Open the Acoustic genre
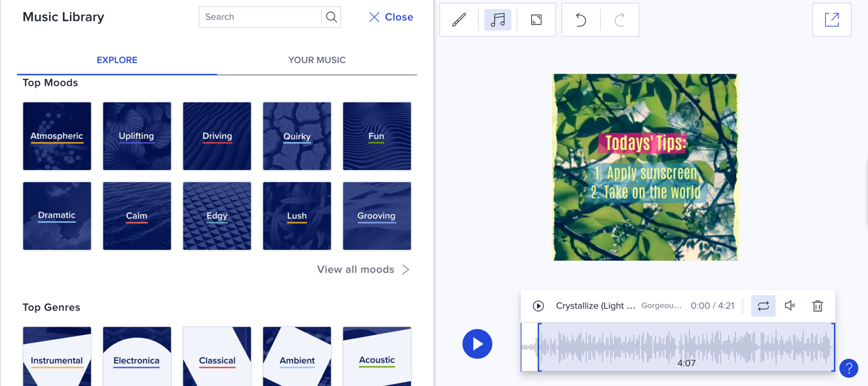The width and height of the screenshot is (868, 386). tap(377, 356)
